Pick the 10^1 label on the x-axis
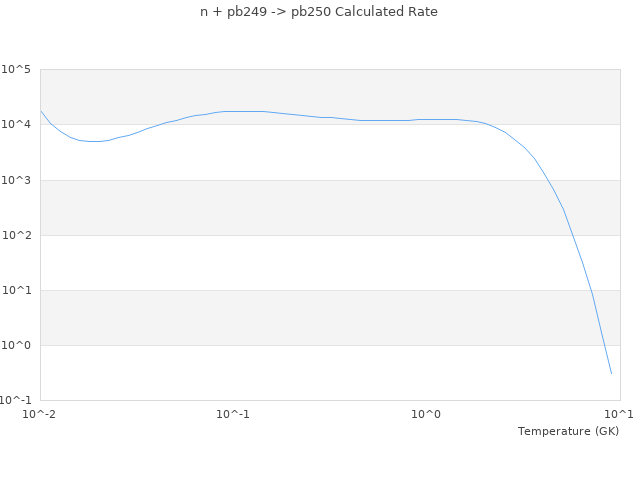Image resolution: width=640 pixels, height=480 pixels. pyautogui.click(x=619, y=414)
